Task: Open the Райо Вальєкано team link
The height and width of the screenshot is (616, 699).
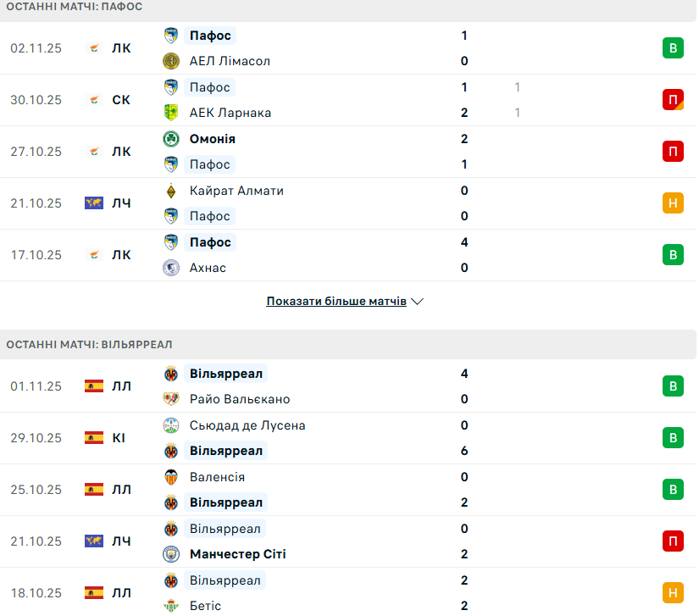Action: [240, 399]
